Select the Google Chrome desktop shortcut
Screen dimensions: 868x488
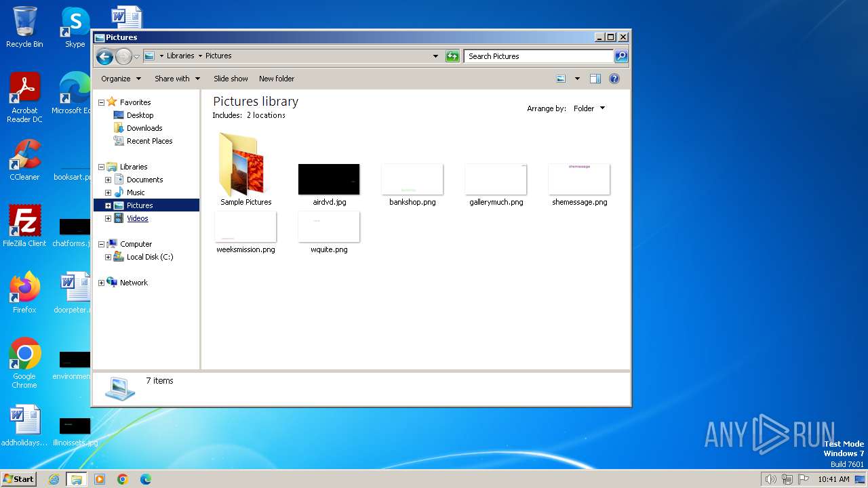coord(24,363)
